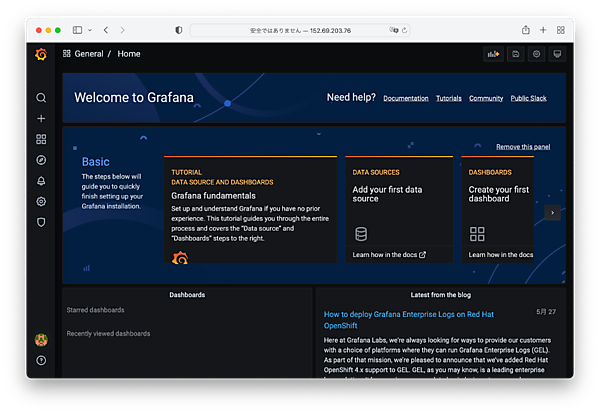Open the Documentation help link
This screenshot has width=600, height=414.
[406, 98]
